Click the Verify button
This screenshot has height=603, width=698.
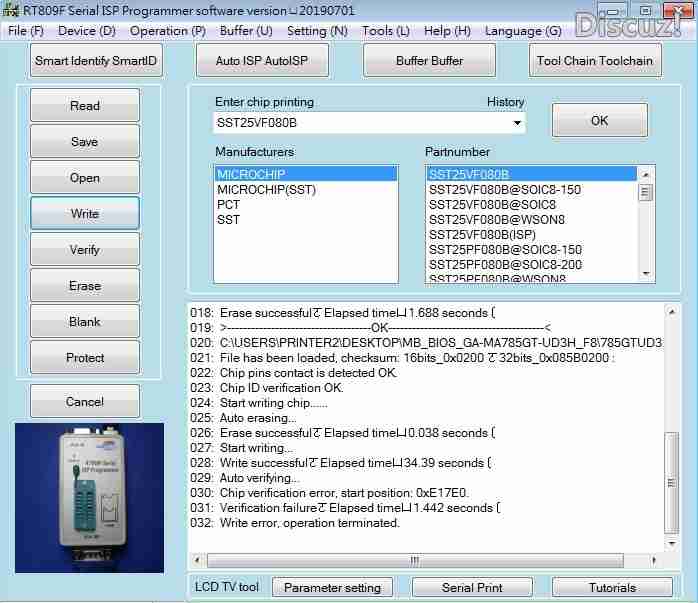coord(85,250)
